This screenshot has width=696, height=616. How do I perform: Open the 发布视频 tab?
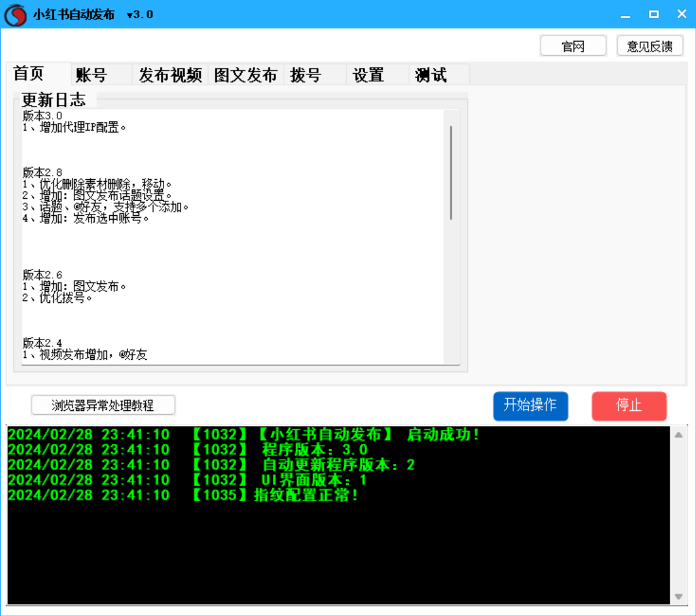point(171,74)
